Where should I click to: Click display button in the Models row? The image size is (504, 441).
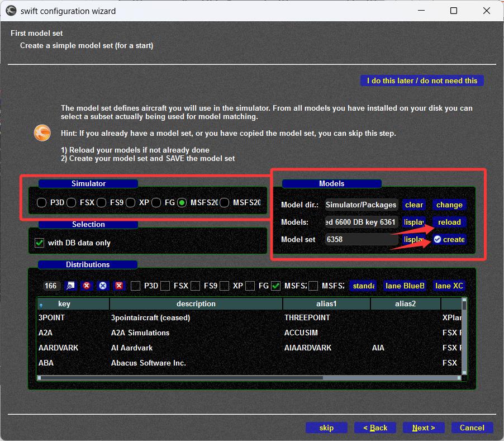pyautogui.click(x=413, y=222)
